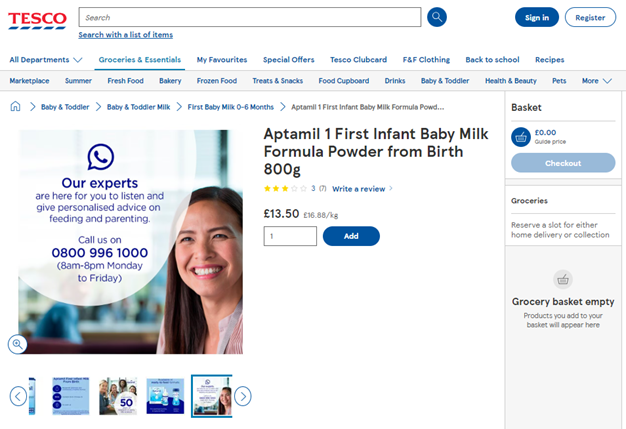Screen dimensions: 626x429
Task: Select the Our experts thumbnail
Action: (x=212, y=396)
